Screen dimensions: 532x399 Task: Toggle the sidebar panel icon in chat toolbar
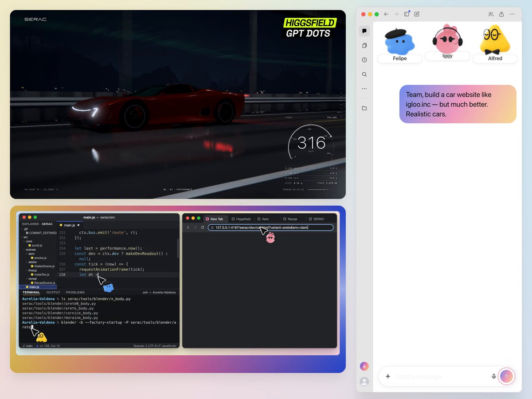407,14
